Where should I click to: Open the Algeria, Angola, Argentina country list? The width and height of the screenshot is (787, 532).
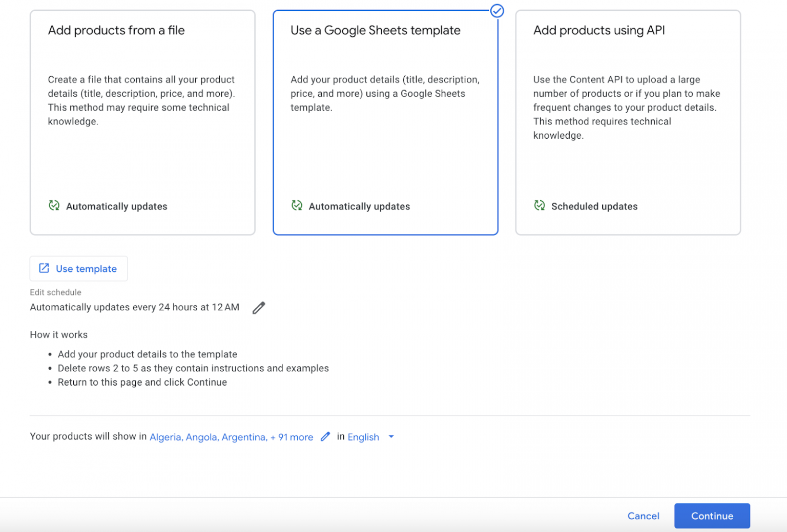[231, 437]
